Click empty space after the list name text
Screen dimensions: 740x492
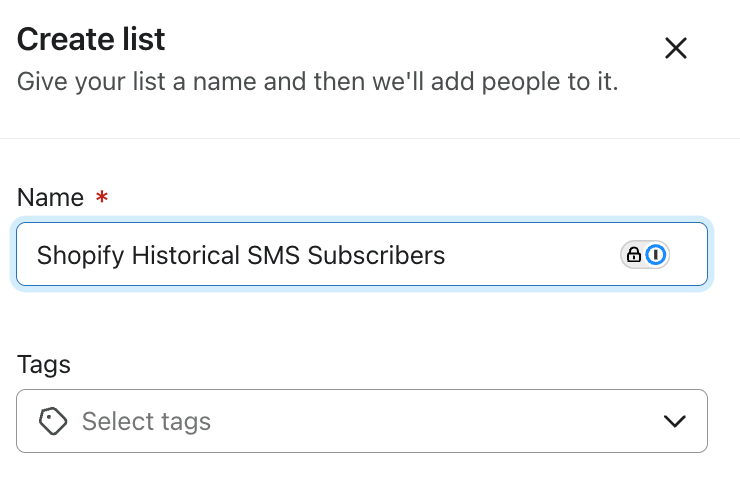coord(530,255)
